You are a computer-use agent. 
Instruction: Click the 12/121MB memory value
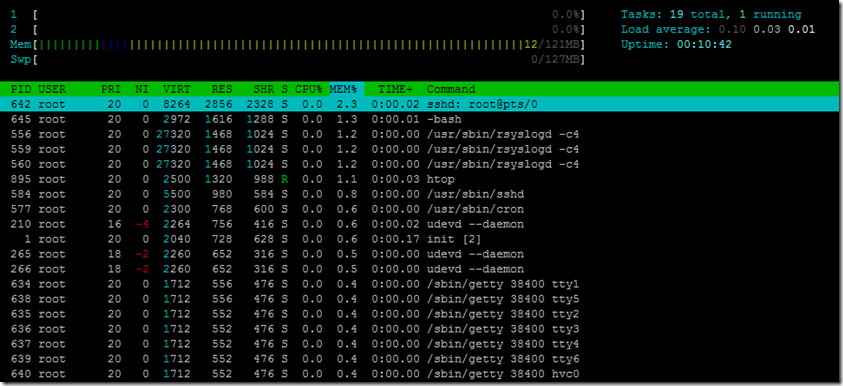[x=552, y=45]
